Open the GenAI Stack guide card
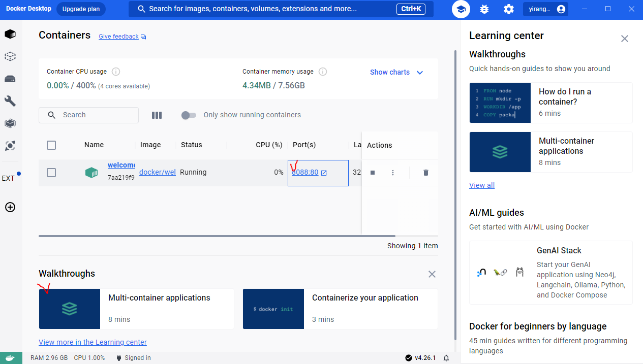 (551, 273)
